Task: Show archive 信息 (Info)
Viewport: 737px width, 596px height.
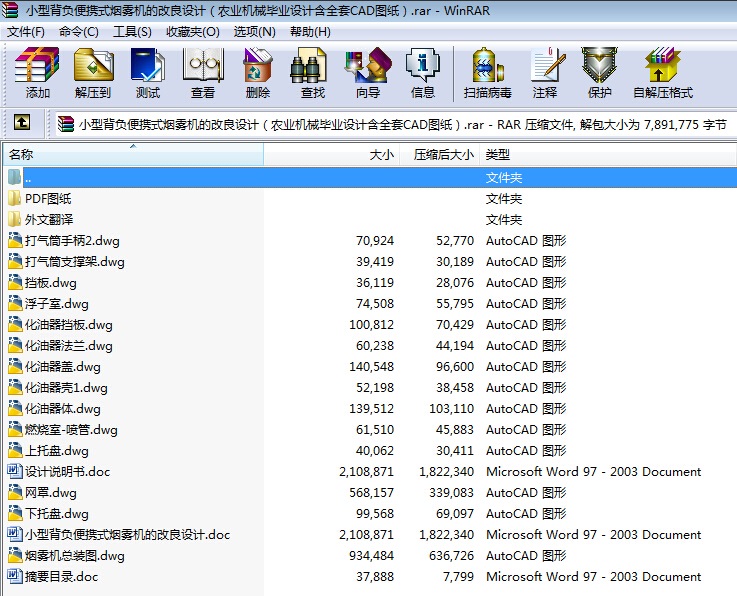Action: [423, 73]
